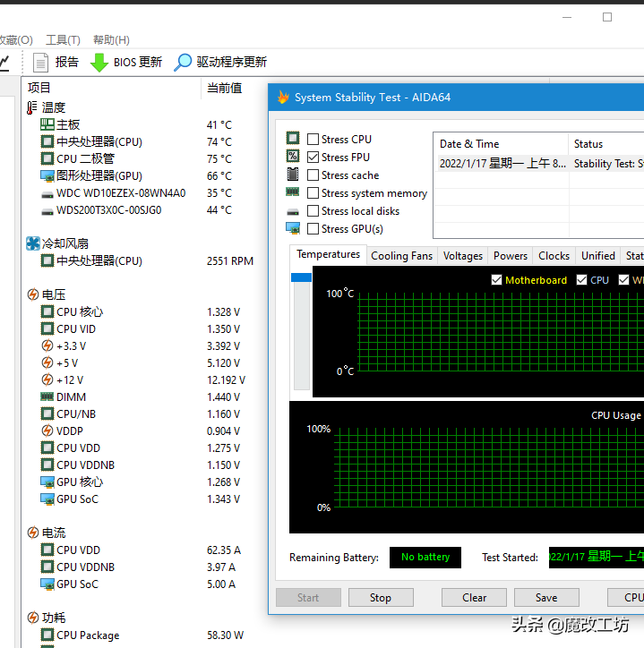This screenshot has height=648, width=644.
Task: Click the 驱动程序更新 toolbar button label
Action: click(232, 62)
